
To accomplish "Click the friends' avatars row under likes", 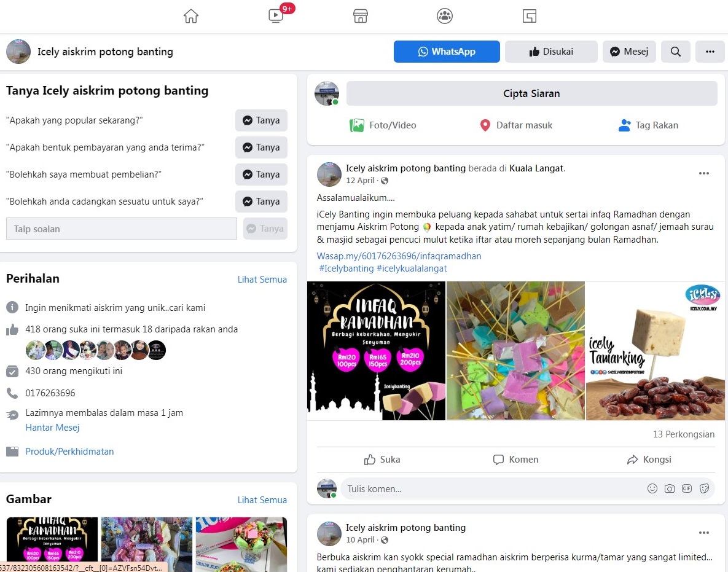I will (x=96, y=350).
